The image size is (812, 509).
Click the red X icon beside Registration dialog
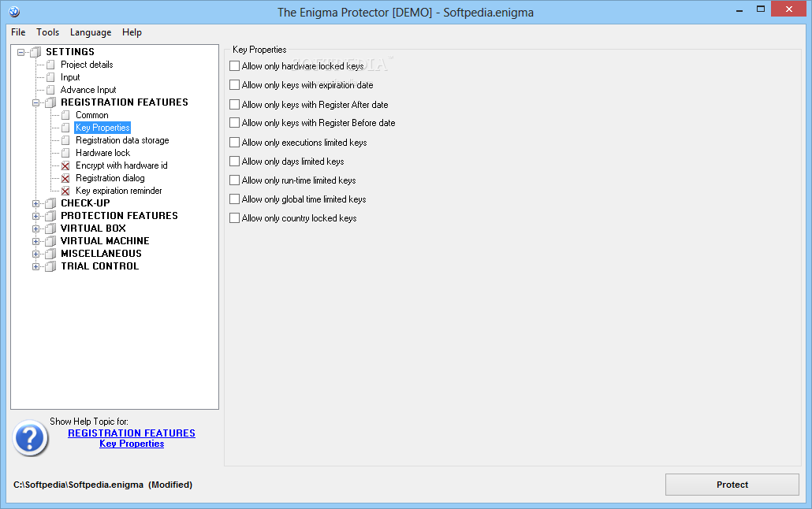coord(65,178)
